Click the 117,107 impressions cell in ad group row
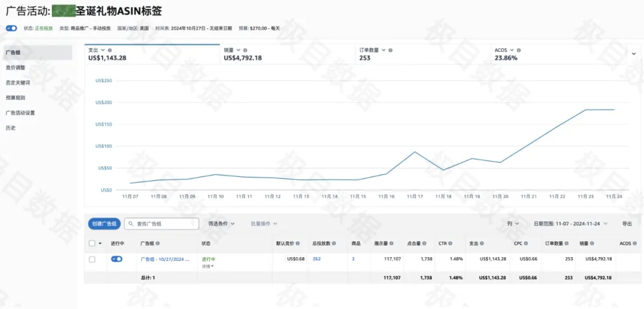The image size is (644, 309). (x=392, y=259)
